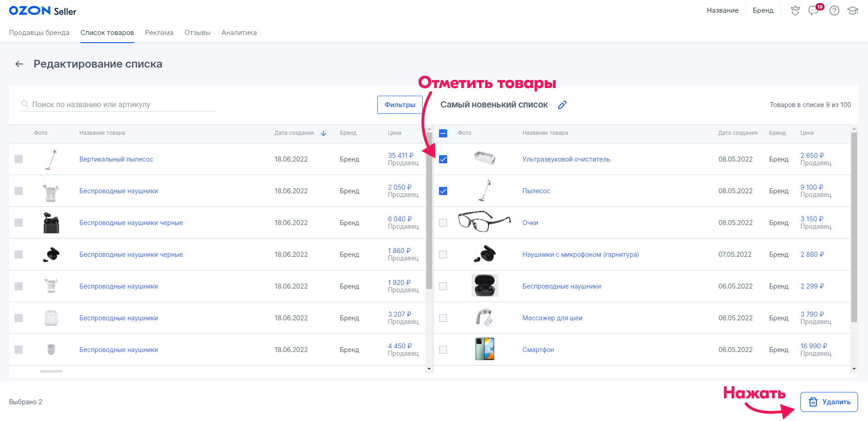Click the pencil icon to rename list
This screenshot has height=421, width=868.
tap(562, 105)
